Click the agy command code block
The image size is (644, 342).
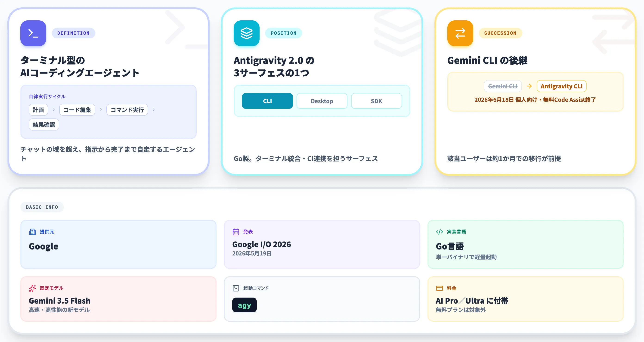245,305
